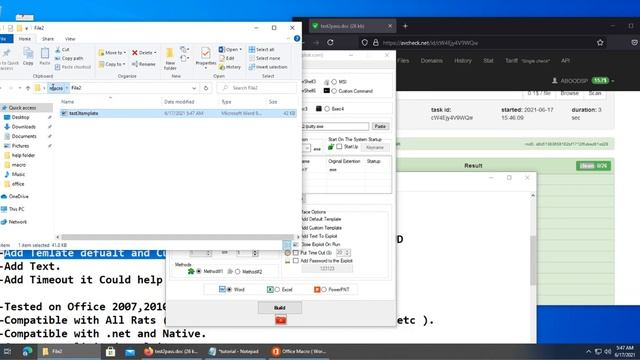Image resolution: width=640 pixels, height=360 pixels.
Task: Click the Notepad vertical scrollbar thumb
Action: click(533, 260)
